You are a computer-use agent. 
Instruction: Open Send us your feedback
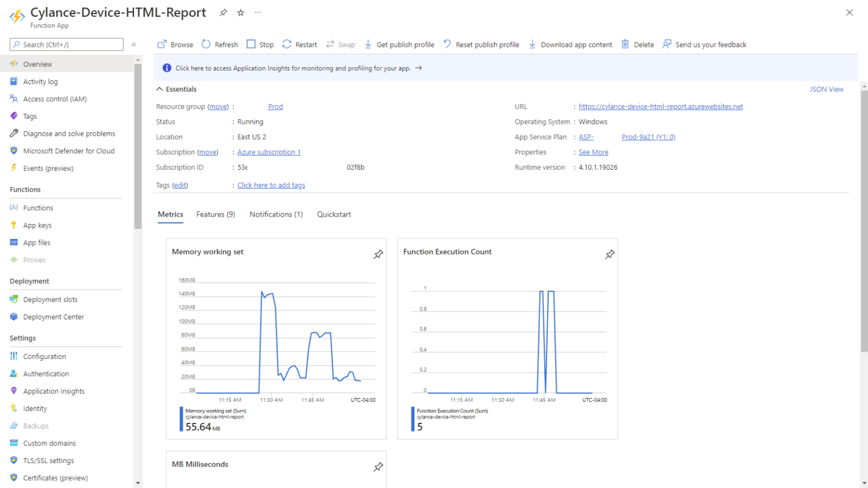704,45
